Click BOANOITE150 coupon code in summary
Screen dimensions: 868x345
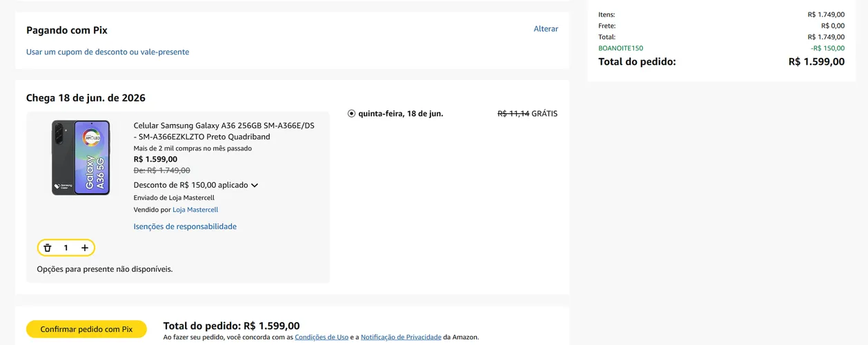click(620, 48)
